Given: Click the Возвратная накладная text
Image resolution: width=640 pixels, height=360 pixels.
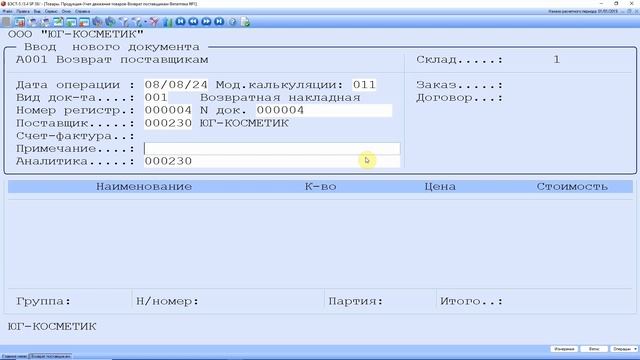Looking at the screenshot, I should 280,98.
